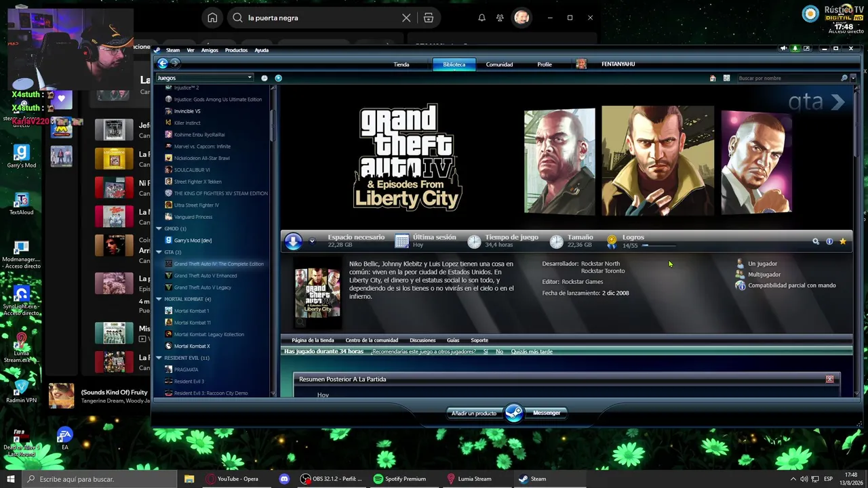868x488 pixels.
Task: Click the Logros medal icon
Action: tap(612, 241)
